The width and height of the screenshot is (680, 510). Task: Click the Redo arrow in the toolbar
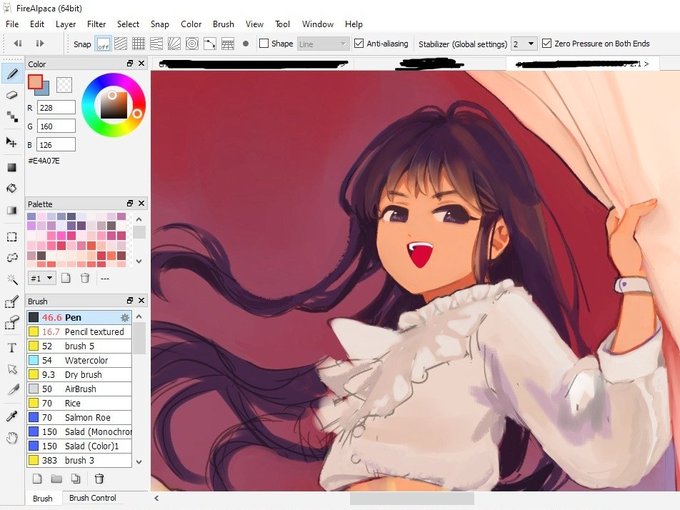click(40, 43)
